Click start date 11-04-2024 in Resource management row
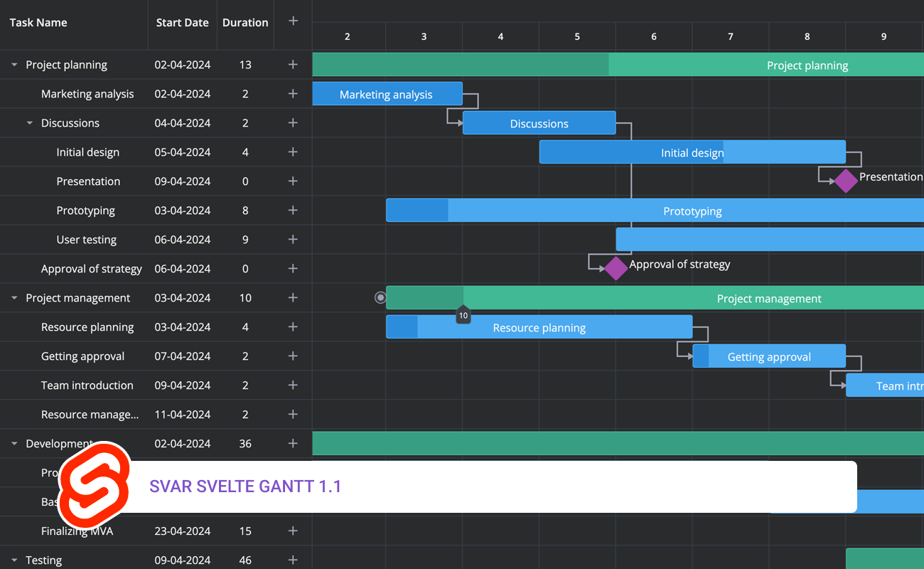This screenshot has height=569, width=924. coord(183,415)
